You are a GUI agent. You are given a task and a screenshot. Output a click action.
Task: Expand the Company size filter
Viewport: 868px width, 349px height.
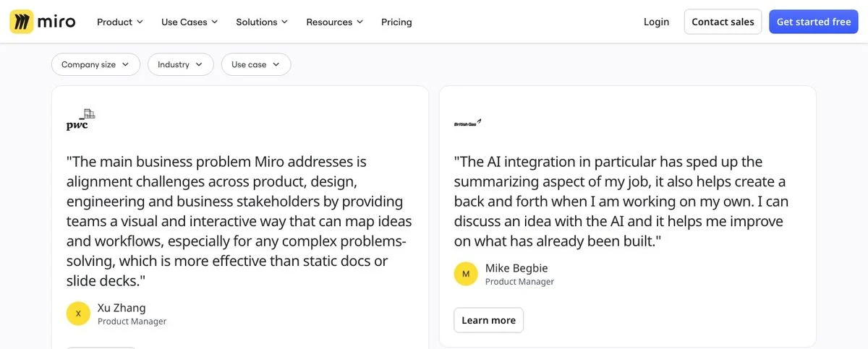[x=95, y=64]
